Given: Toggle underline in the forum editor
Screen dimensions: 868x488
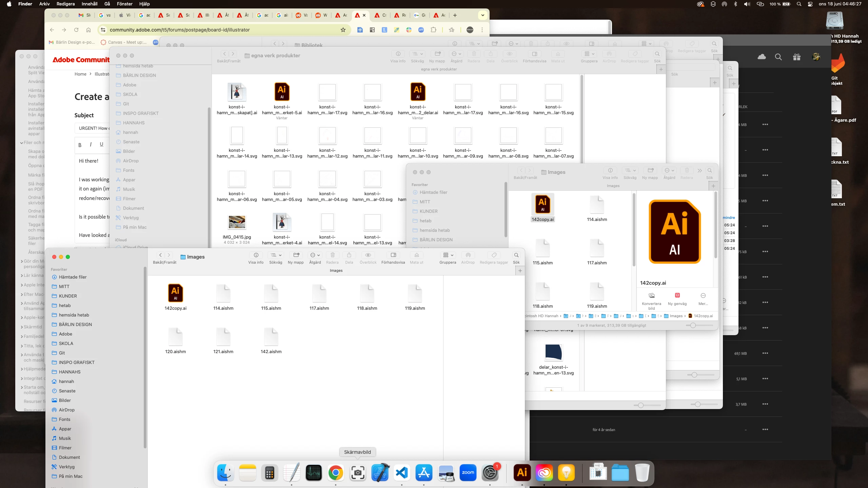Looking at the screenshot, I should 101,144.
